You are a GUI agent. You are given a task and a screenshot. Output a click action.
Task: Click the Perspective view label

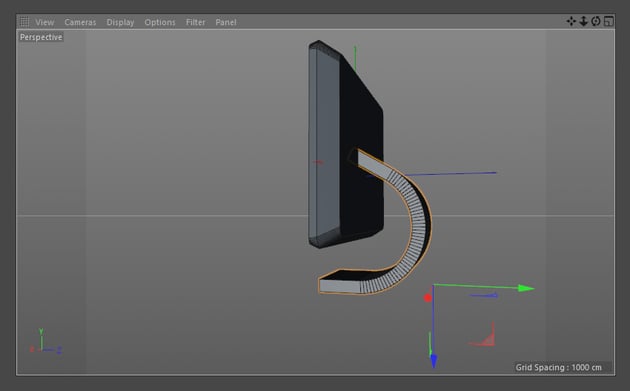pos(41,37)
